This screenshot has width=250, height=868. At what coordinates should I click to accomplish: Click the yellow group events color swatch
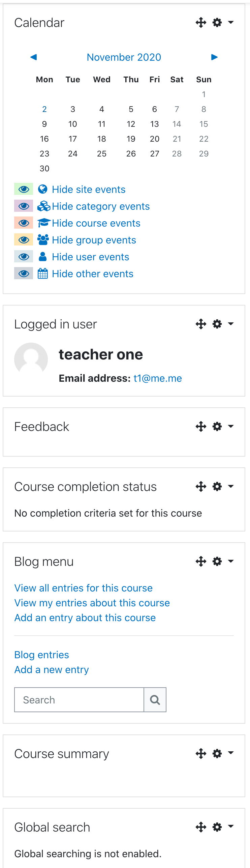tap(24, 240)
